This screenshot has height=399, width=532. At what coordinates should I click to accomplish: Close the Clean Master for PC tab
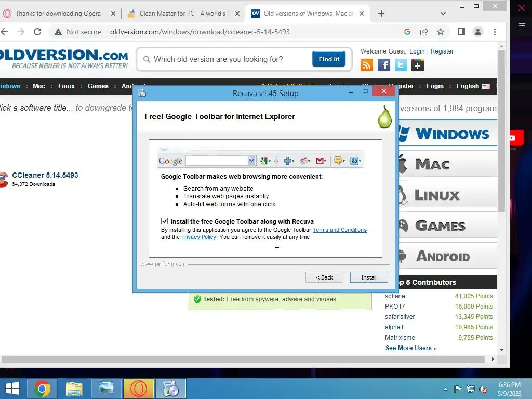pos(237,14)
